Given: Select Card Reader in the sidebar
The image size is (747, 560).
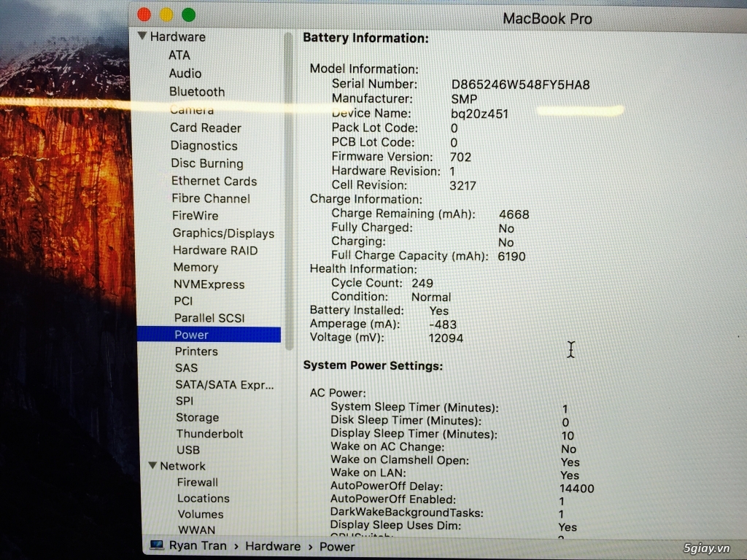Looking at the screenshot, I should (x=205, y=128).
